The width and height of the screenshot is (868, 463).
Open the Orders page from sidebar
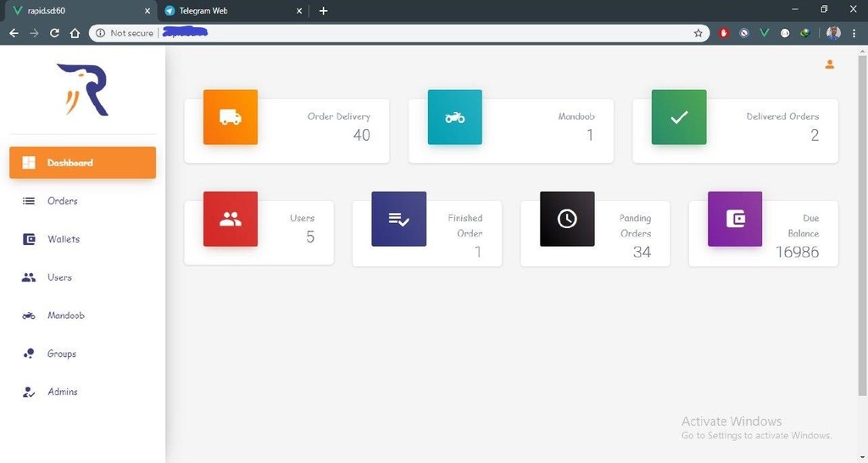82,201
